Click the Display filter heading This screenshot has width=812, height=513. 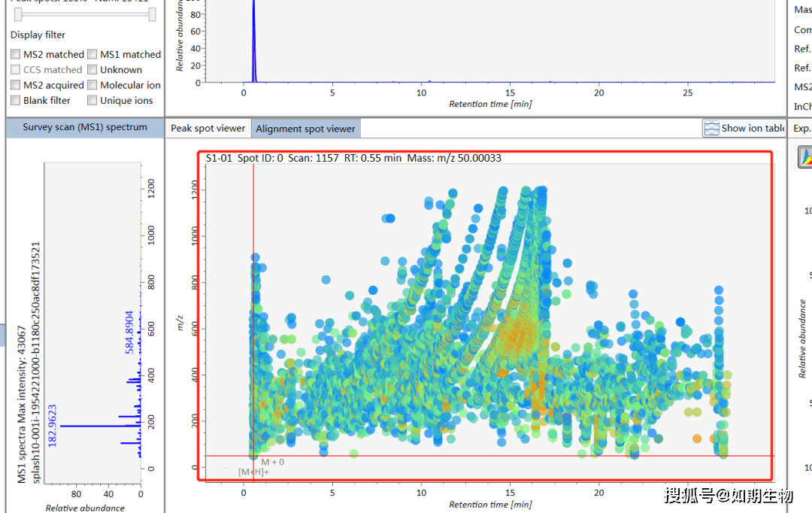[x=38, y=35]
